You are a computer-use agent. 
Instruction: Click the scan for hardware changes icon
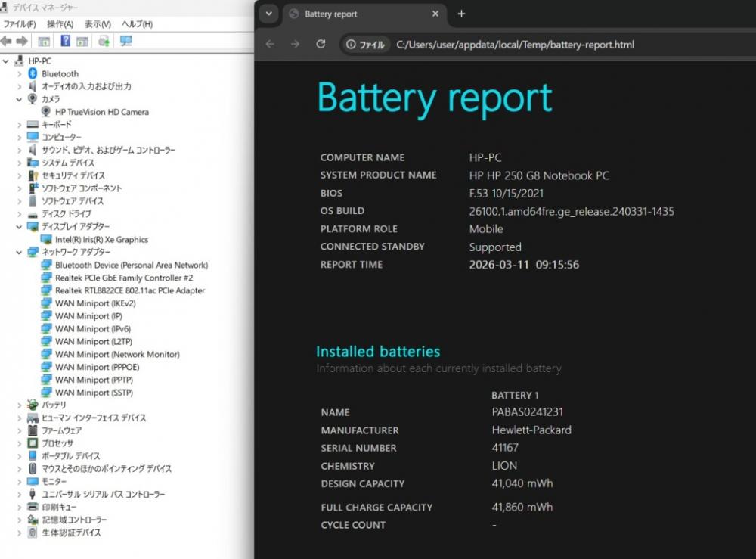pos(125,41)
